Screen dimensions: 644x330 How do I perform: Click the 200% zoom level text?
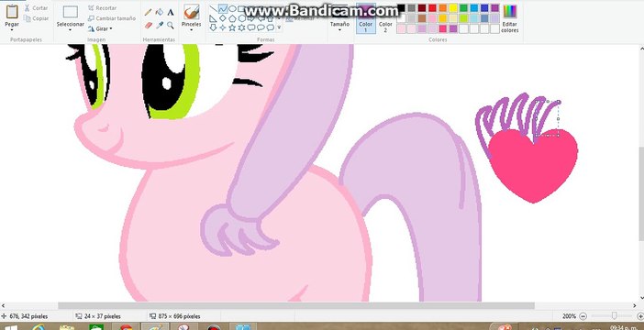coord(569,316)
